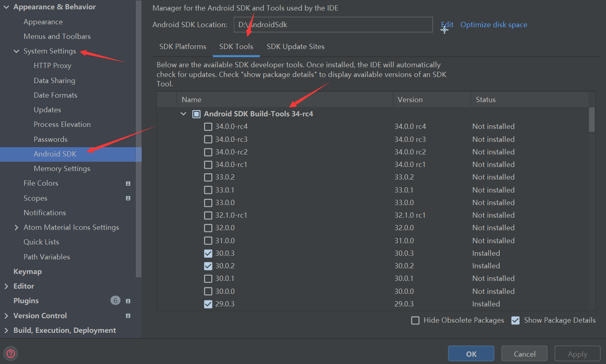Open the SDK Update Sites tab
Image resolution: width=606 pixels, height=364 pixels.
coord(296,47)
